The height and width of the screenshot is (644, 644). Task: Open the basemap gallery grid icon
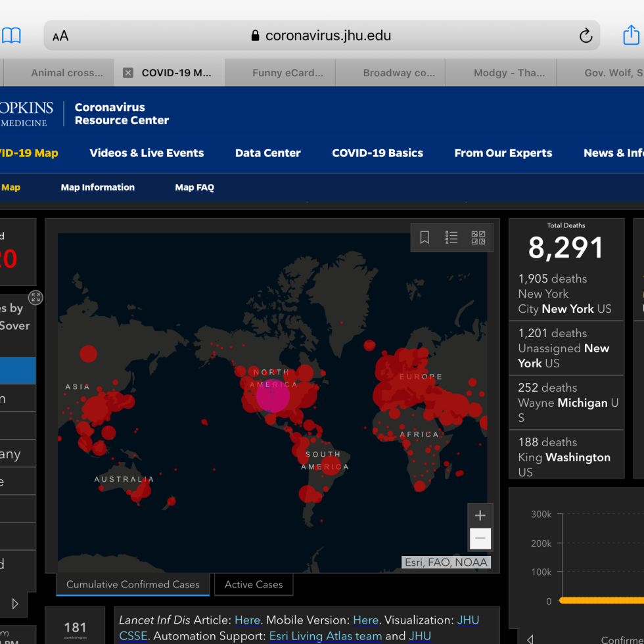click(x=478, y=238)
